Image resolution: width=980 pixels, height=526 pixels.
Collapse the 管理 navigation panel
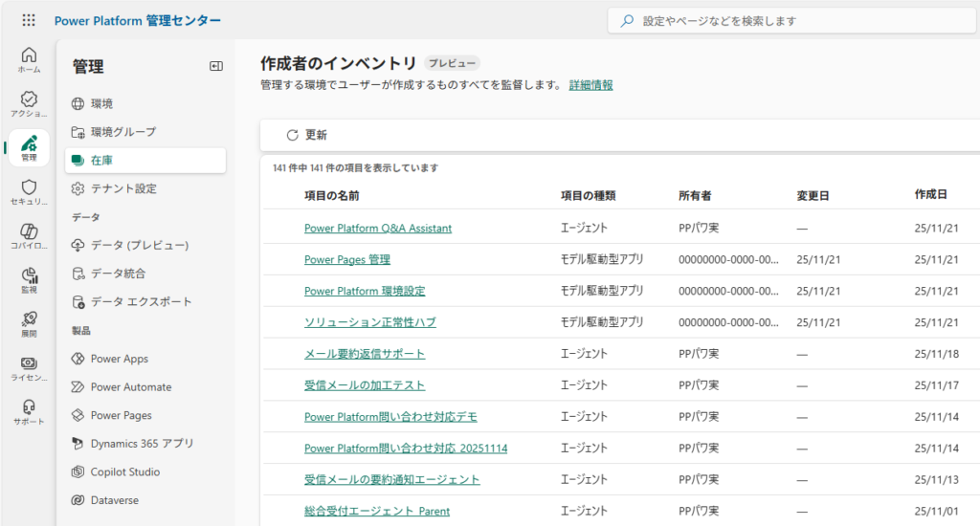[x=215, y=66]
